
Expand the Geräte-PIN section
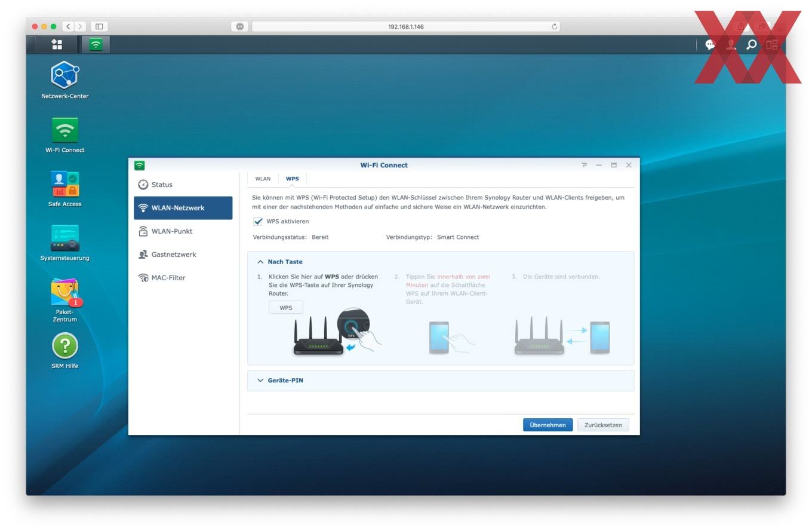(x=441, y=380)
